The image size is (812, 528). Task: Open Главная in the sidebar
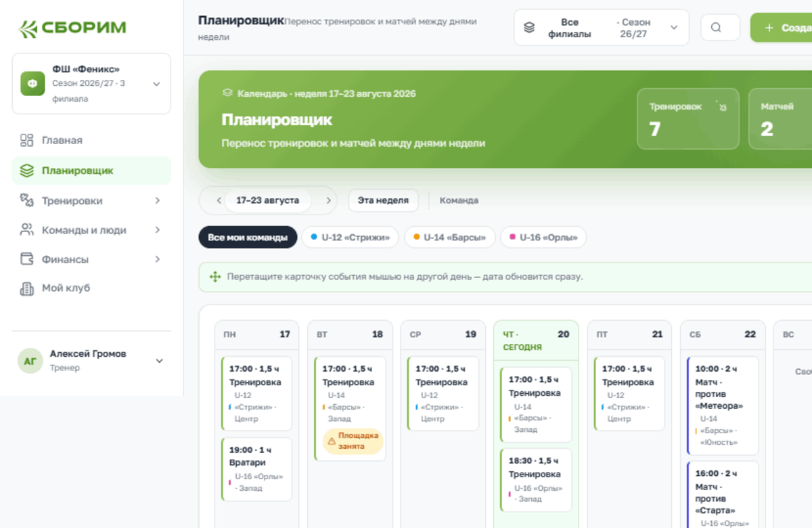(91, 140)
